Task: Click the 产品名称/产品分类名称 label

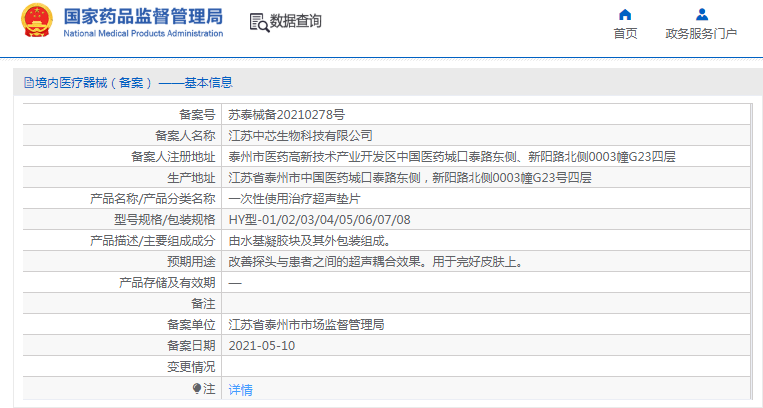Action: point(152,199)
